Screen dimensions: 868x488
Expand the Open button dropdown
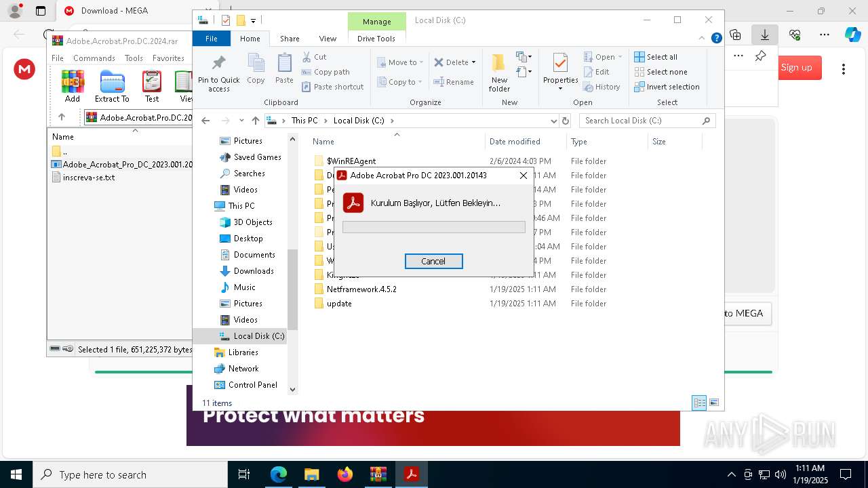(x=620, y=57)
